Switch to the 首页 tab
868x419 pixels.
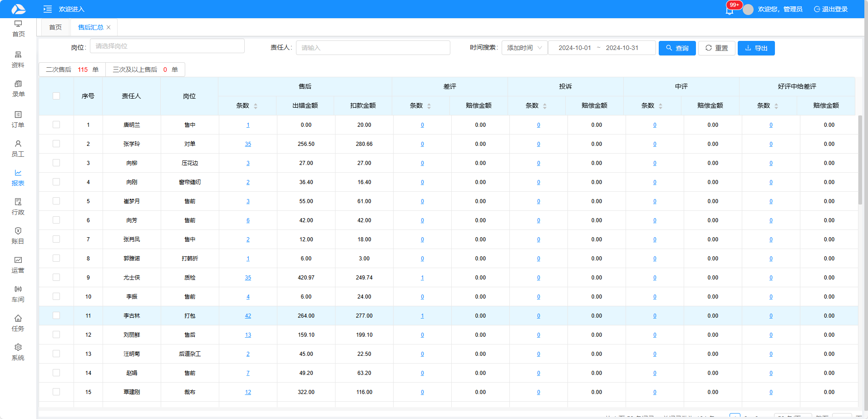(x=55, y=27)
